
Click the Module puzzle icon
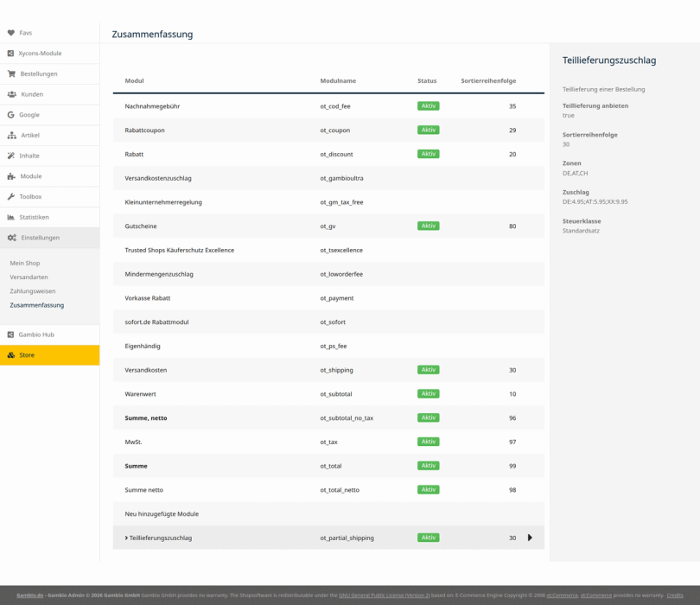tap(11, 176)
